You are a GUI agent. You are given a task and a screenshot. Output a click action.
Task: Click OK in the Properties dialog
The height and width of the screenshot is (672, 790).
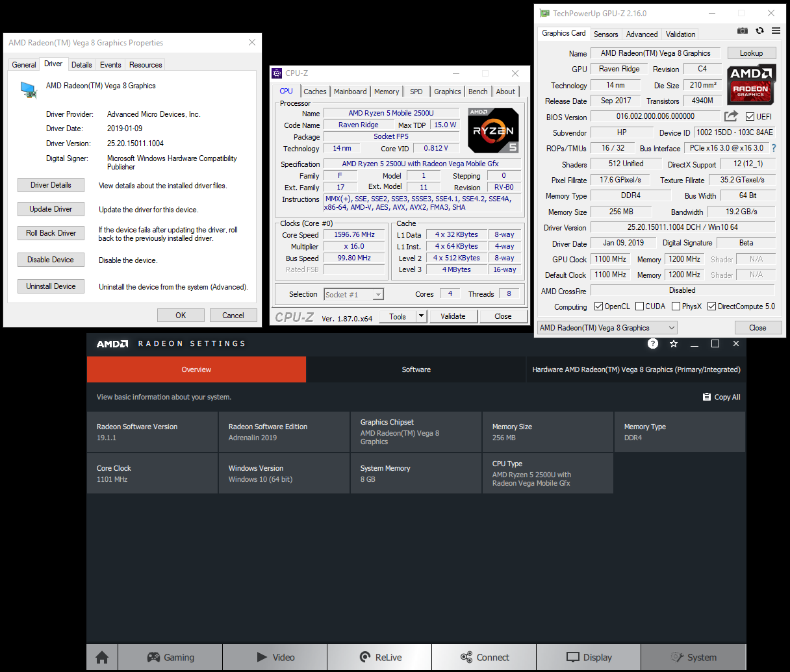pos(181,316)
